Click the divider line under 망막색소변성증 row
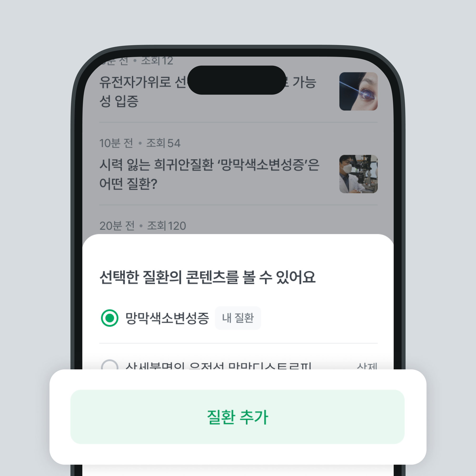Image resolution: width=476 pixels, height=476 pixels. pos(238,343)
